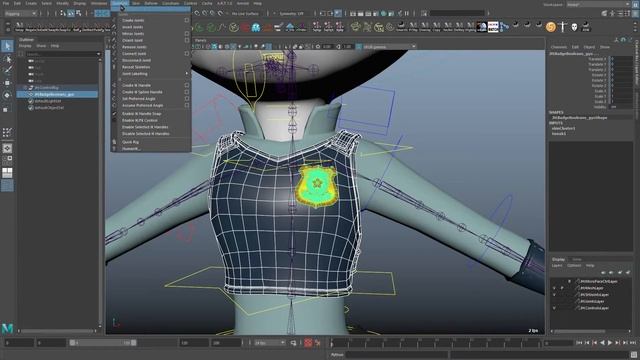Open Orient Joint option box
The image size is (640, 360).
(187, 40)
